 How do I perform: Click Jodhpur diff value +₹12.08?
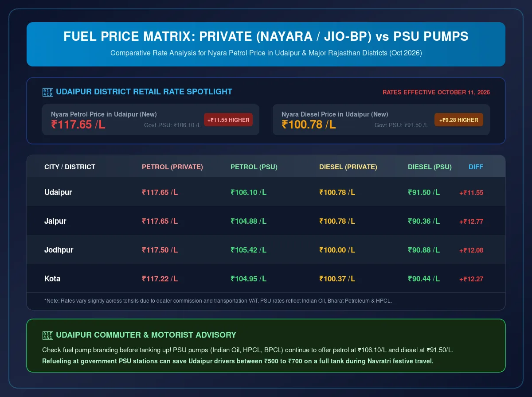(x=471, y=250)
